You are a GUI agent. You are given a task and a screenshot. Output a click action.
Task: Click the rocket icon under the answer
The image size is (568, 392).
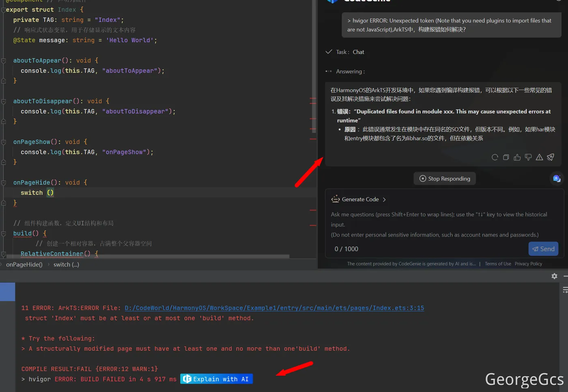tap(551, 157)
